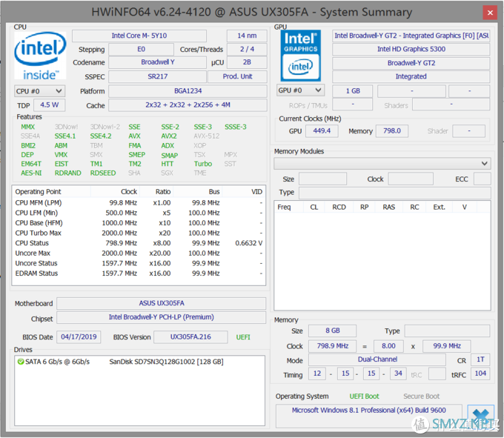Click the CR value 1T
This screenshot has width=504, height=438.
[480, 359]
